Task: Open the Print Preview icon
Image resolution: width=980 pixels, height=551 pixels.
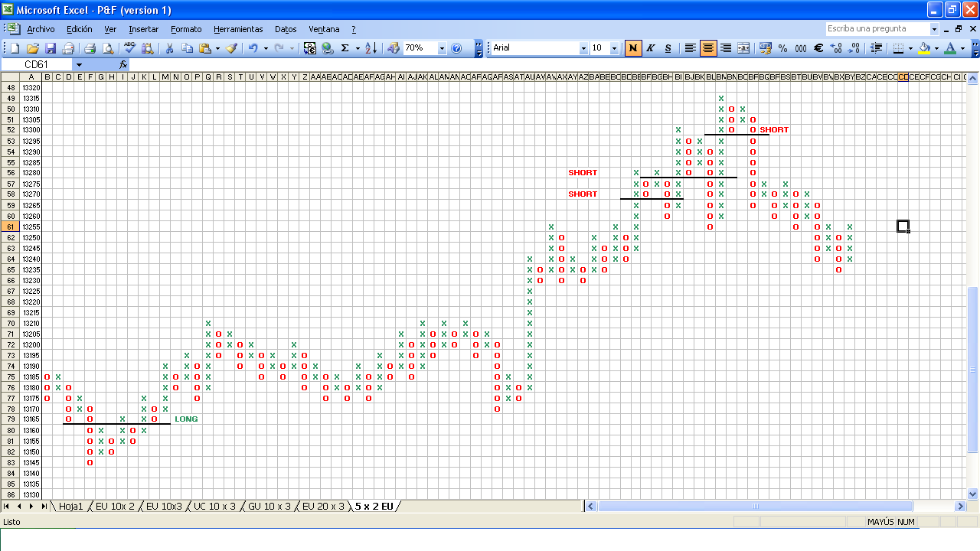Action: click(108, 48)
